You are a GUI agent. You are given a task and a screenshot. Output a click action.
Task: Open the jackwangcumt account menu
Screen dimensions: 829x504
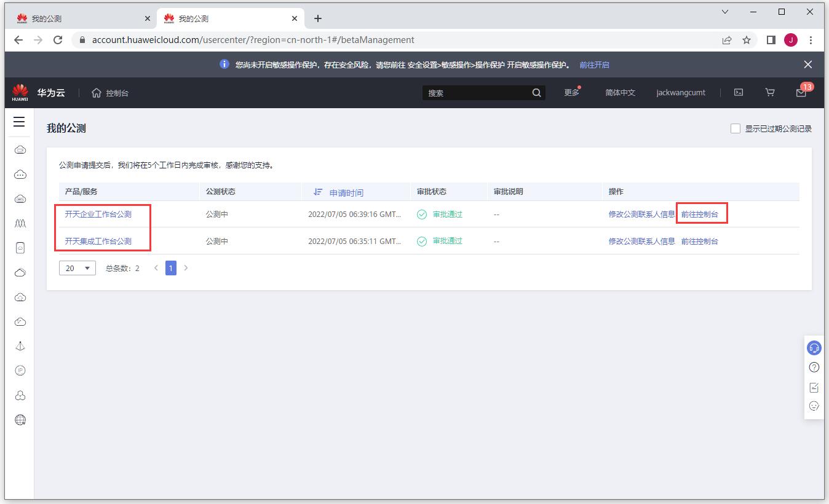pos(681,93)
